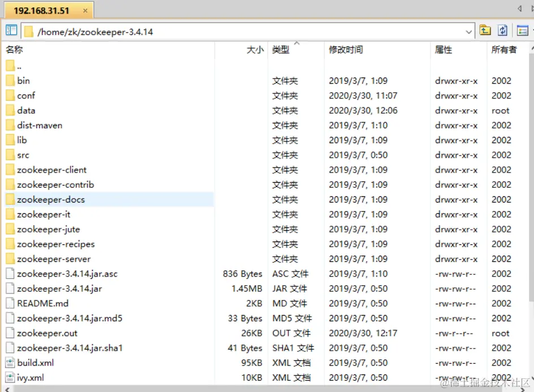Select the bin folder icon
Image resolution: width=534 pixels, height=392 pixels.
point(10,81)
